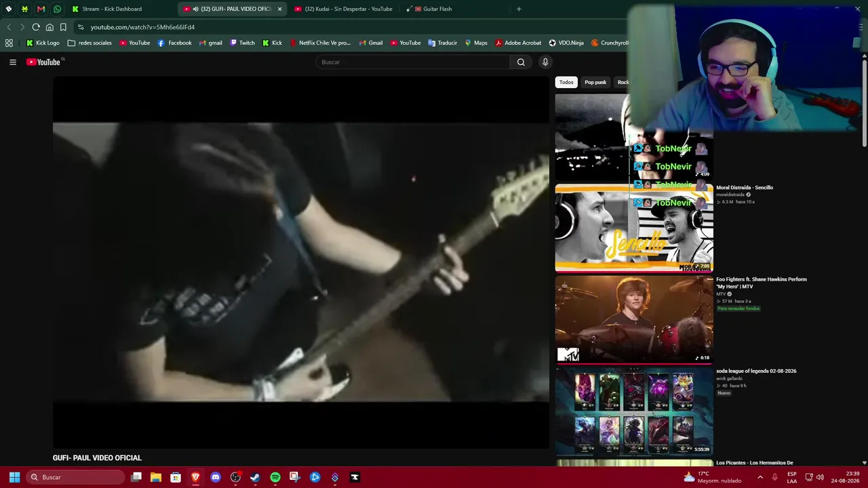
Task: Open Microsoft Store from the taskbar
Action: [x=176, y=477]
